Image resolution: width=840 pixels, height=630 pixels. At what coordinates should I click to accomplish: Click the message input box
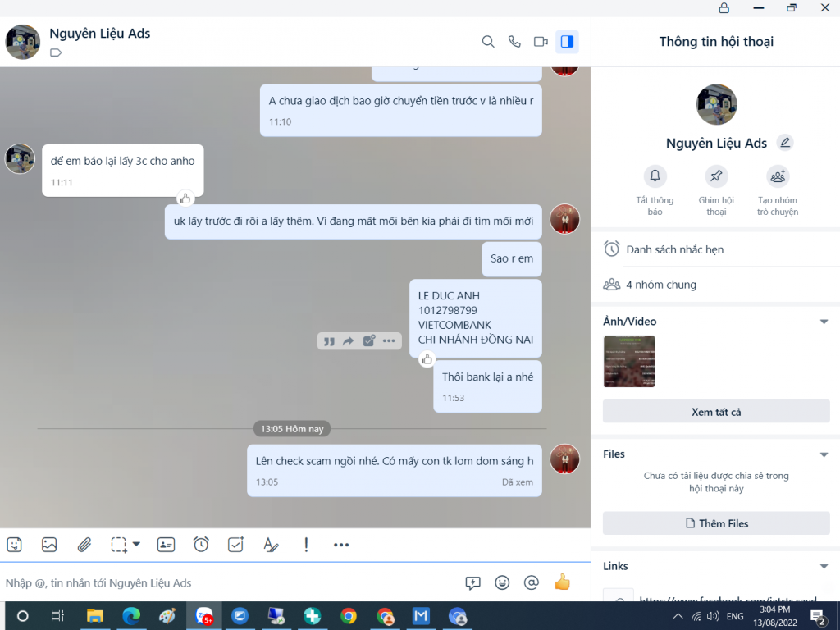click(230, 583)
